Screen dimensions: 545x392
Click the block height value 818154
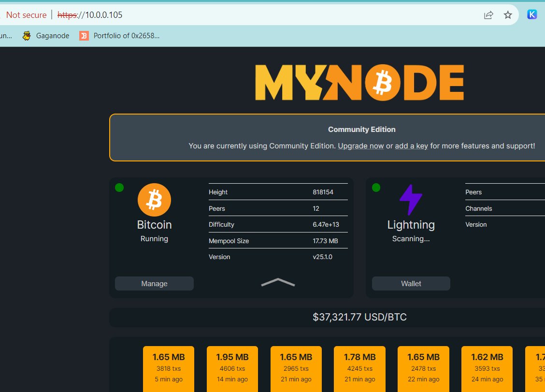pyautogui.click(x=323, y=192)
